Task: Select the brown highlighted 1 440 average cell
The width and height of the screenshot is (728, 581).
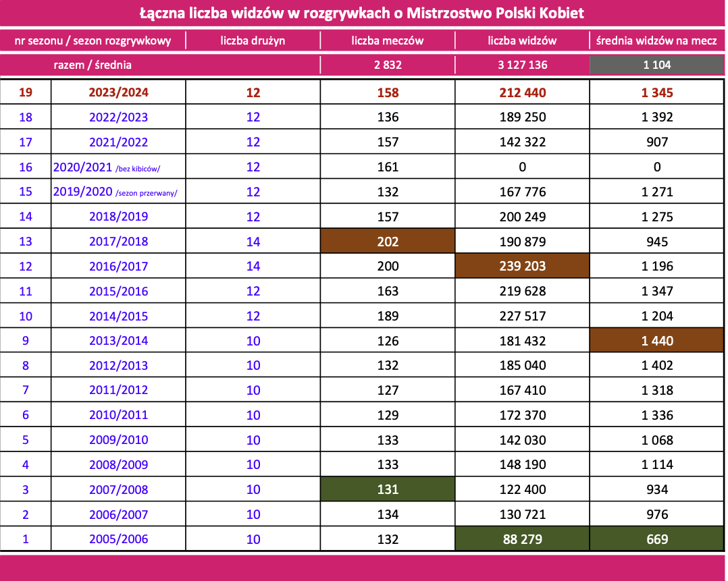Action: coord(657,341)
